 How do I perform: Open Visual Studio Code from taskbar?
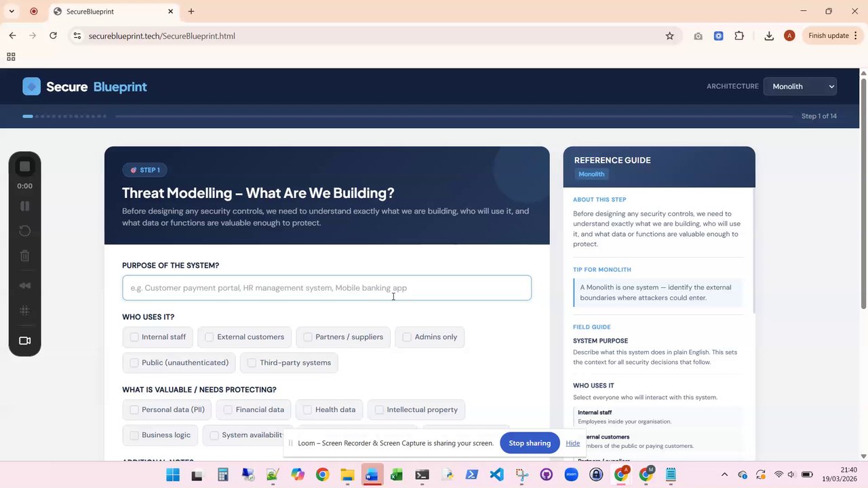496,474
